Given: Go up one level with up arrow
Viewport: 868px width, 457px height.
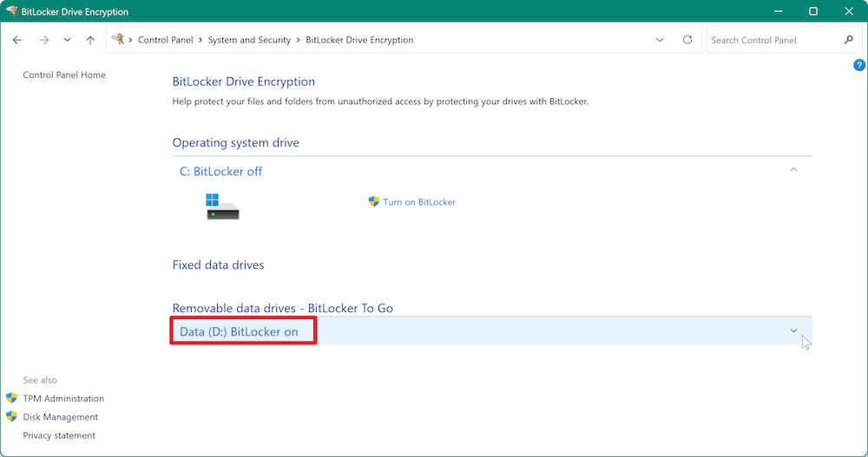Looking at the screenshot, I should (x=90, y=40).
